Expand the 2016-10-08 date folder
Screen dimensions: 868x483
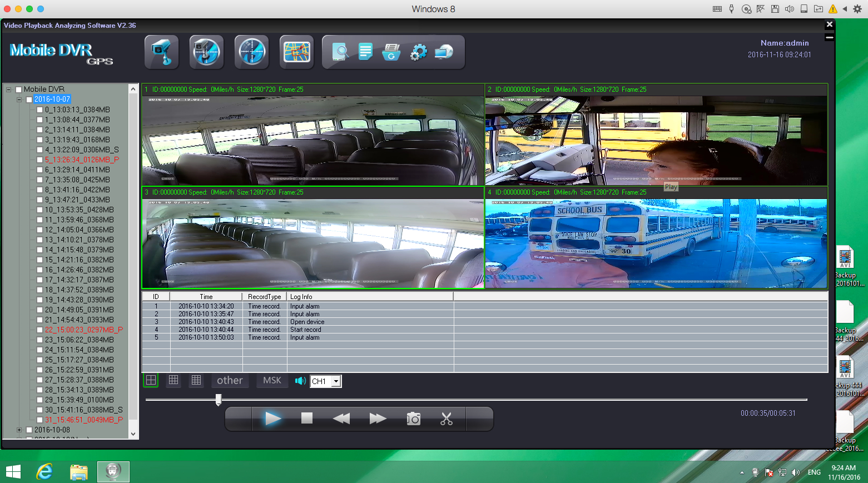point(19,430)
